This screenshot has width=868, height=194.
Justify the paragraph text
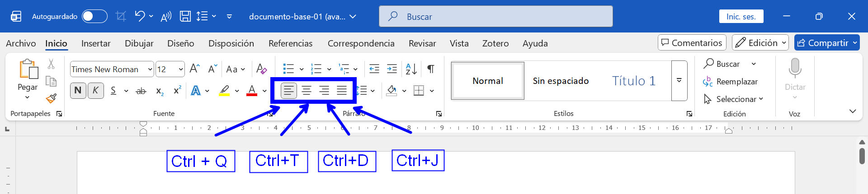tap(342, 91)
